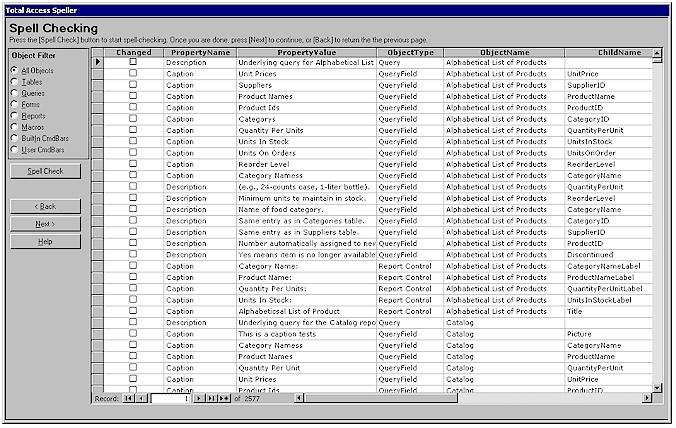The height and width of the screenshot is (428, 676).
Task: Click vertical scrollbar down arrow
Action: 657,387
